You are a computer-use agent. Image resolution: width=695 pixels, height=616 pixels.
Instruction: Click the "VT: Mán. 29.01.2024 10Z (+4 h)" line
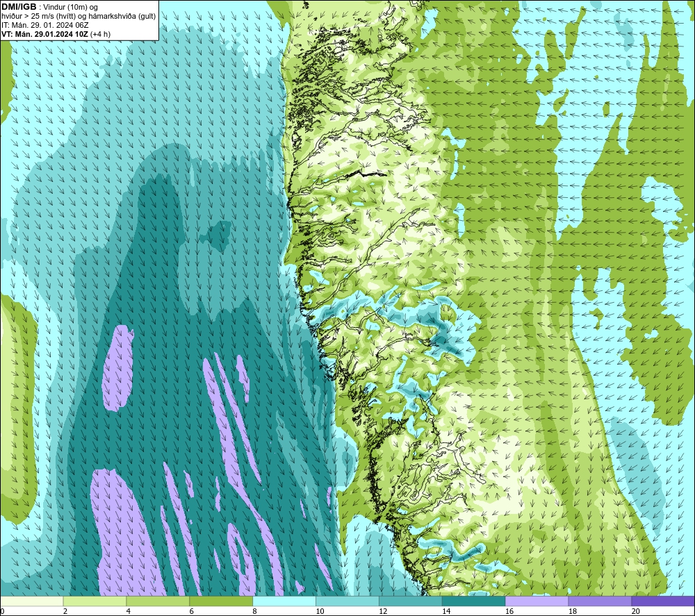56,34
